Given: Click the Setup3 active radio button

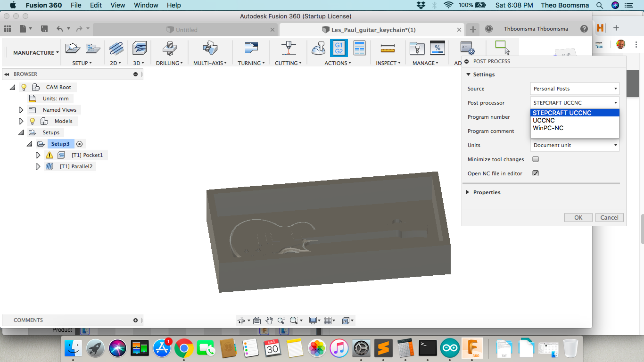Looking at the screenshot, I should click(79, 144).
